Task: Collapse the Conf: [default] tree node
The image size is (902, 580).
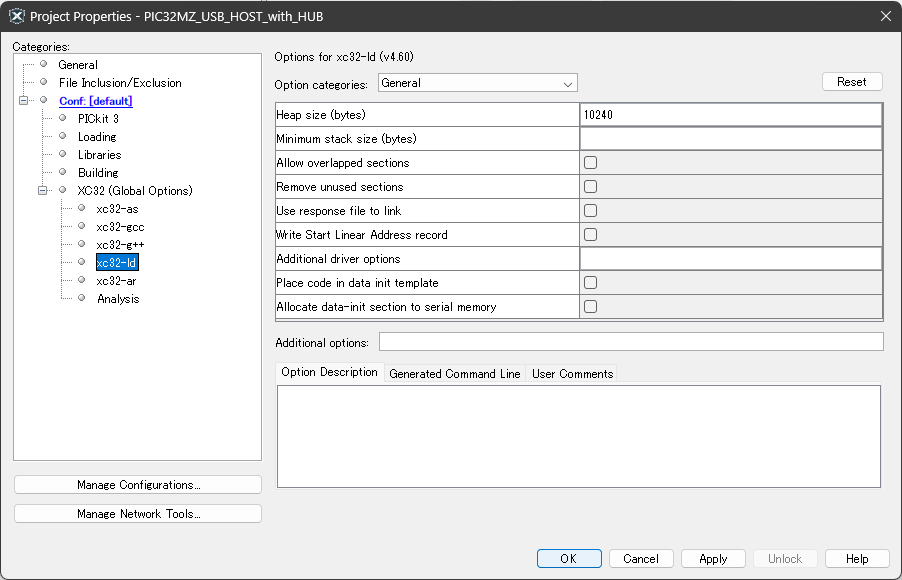Action: point(24,101)
